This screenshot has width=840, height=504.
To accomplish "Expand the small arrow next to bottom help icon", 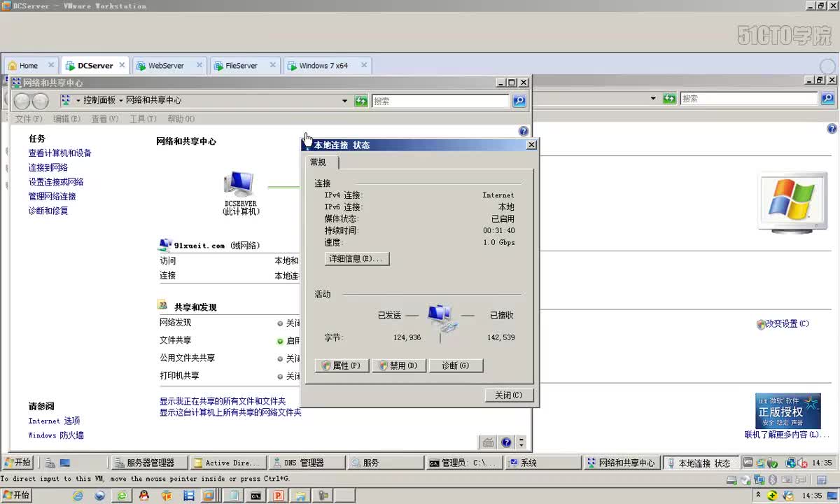I will click(x=520, y=442).
